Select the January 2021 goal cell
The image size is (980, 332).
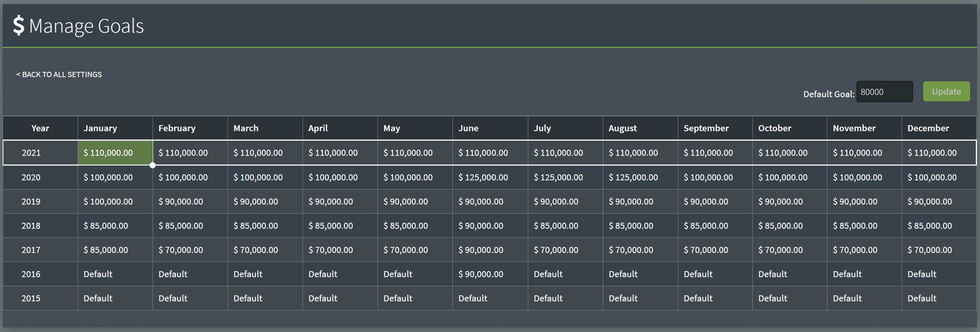pos(115,153)
